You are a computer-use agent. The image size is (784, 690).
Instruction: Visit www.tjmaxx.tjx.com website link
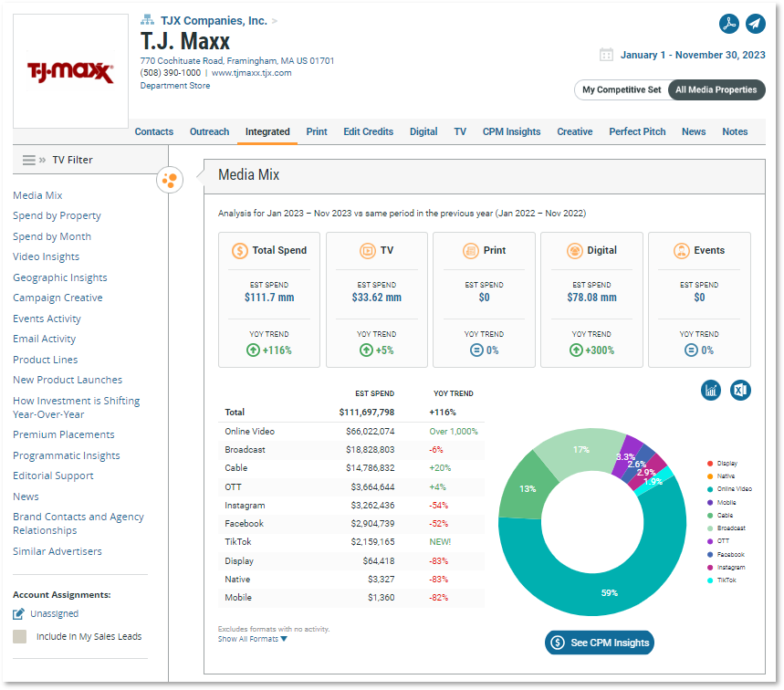pyautogui.click(x=252, y=73)
